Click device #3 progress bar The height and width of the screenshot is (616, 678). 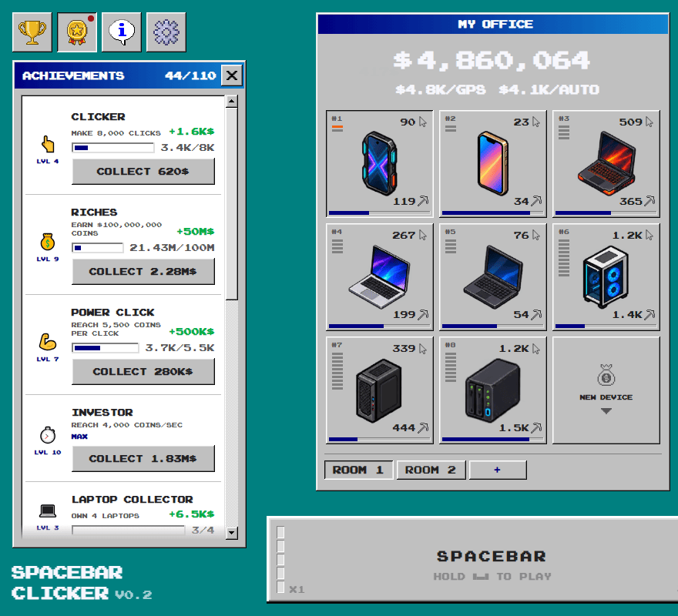[606, 213]
